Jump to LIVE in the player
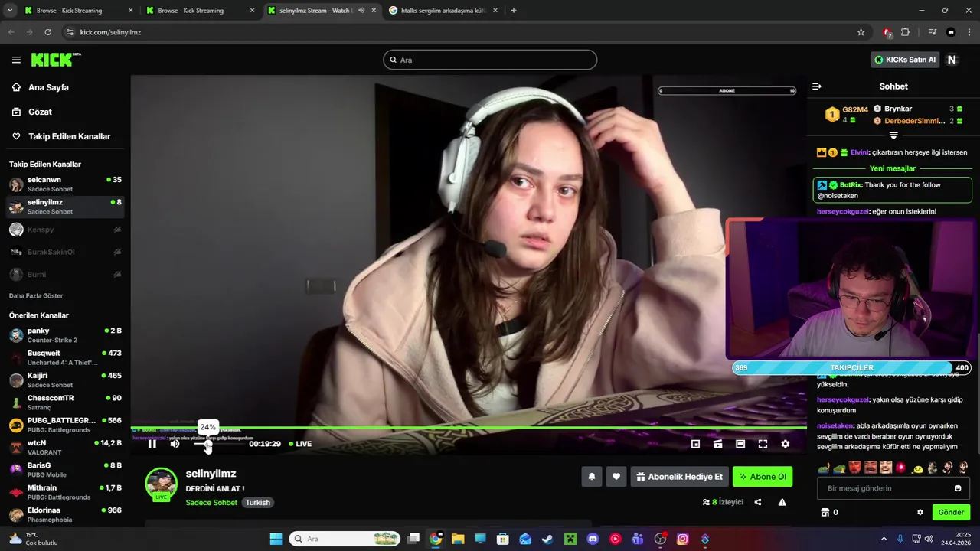 click(300, 444)
